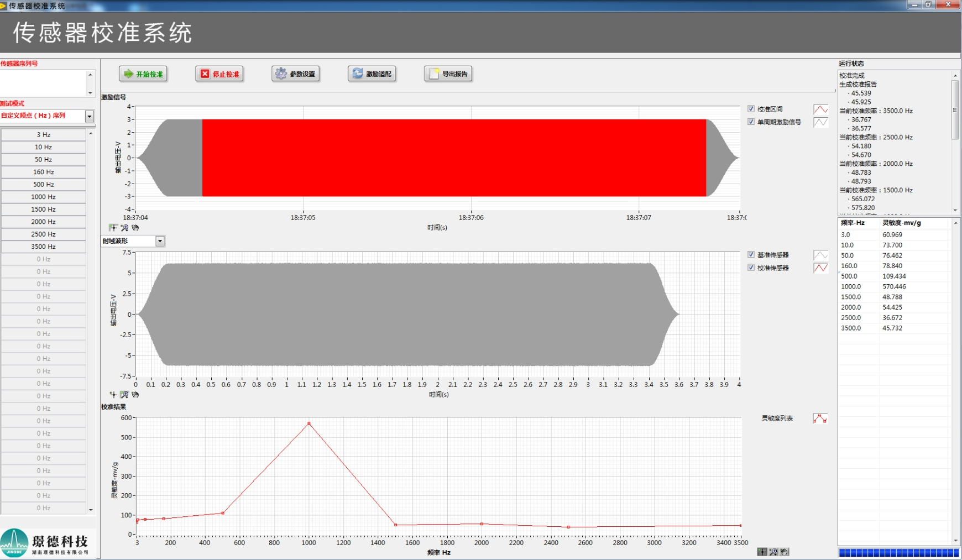
Task: Select the 2000 Hz frequency entry
Action: coord(43,222)
